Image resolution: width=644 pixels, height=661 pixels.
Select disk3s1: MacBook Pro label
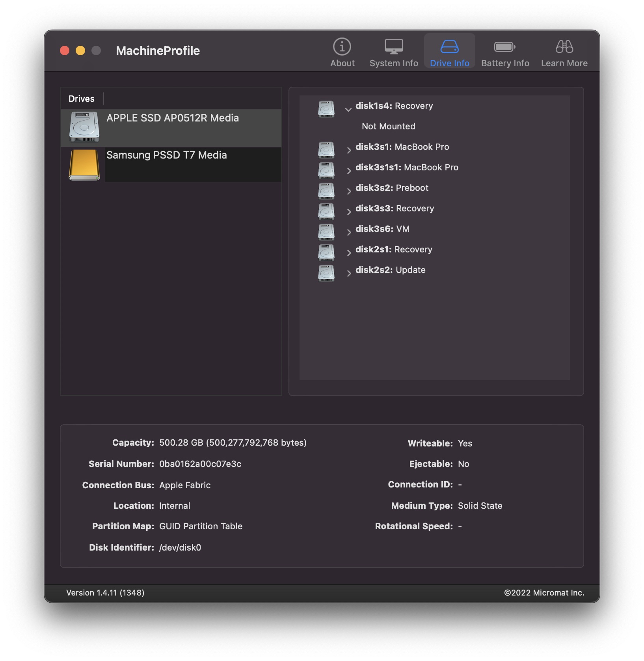click(402, 147)
